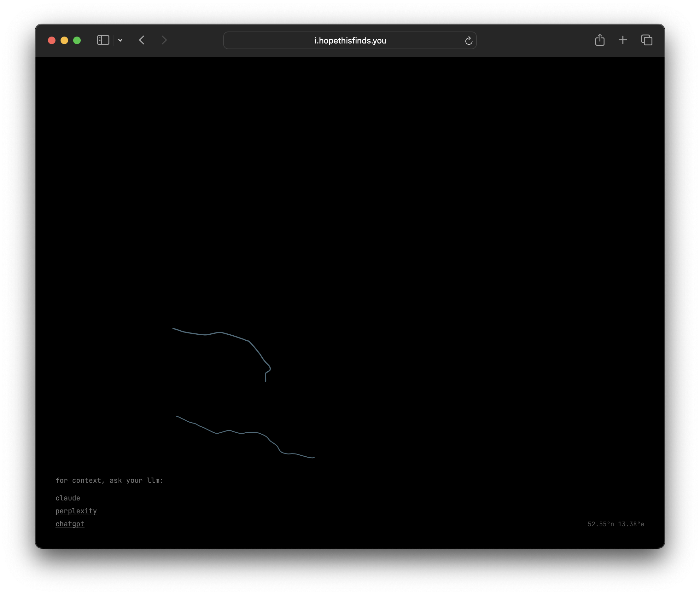Reload the page with refresh icon
700x595 pixels.
click(469, 41)
